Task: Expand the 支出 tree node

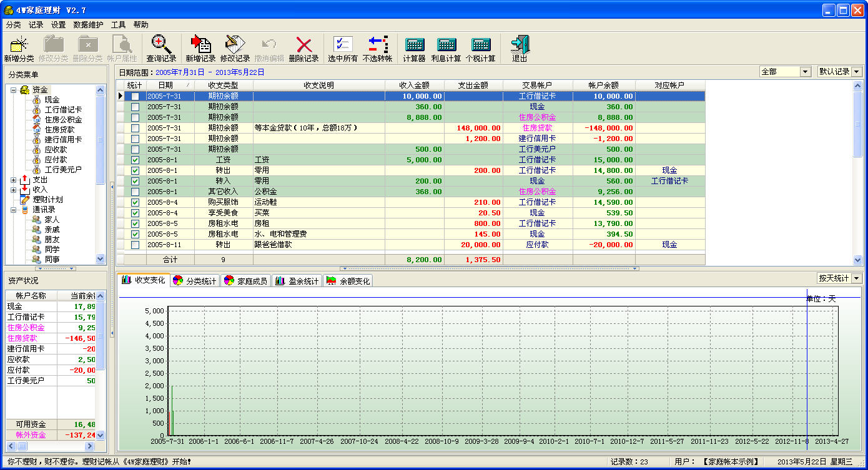Action: [x=14, y=180]
